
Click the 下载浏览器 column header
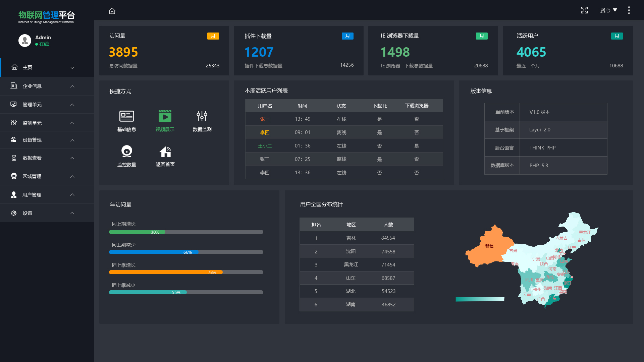tap(417, 106)
